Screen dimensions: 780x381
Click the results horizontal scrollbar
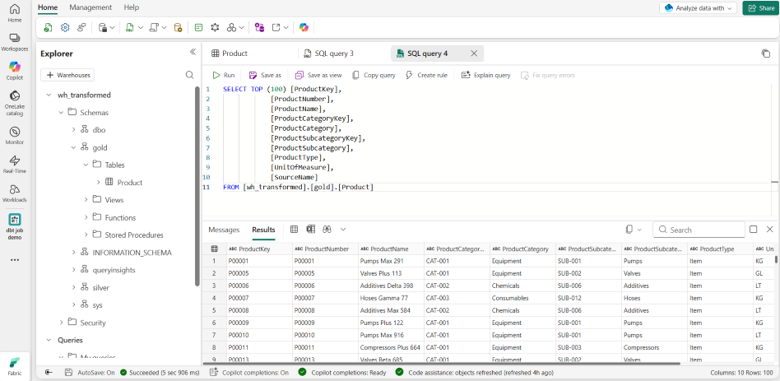(x=441, y=364)
